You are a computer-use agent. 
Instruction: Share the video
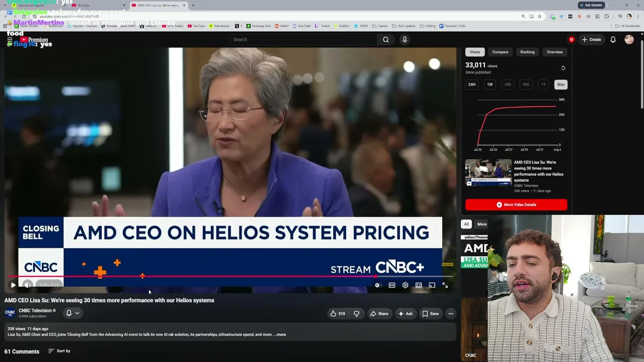click(379, 314)
